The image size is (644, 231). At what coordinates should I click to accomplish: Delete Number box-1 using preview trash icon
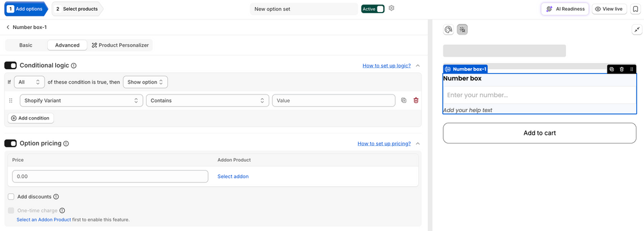[x=622, y=69]
